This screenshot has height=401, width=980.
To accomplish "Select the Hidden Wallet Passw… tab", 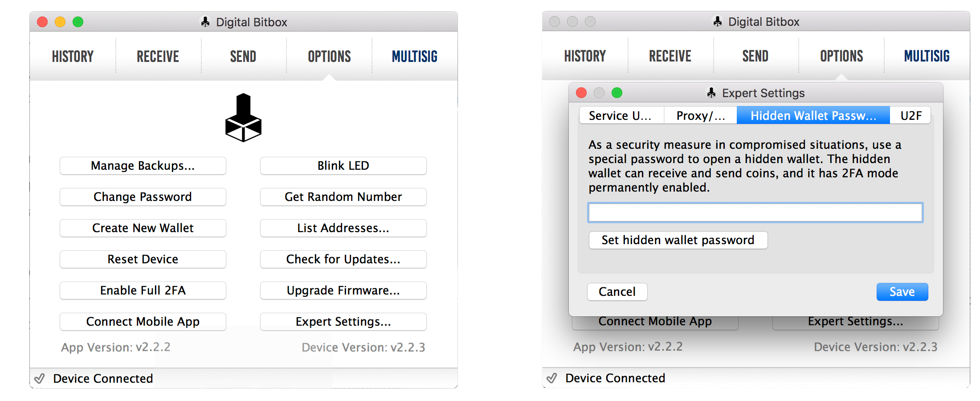I will (813, 115).
